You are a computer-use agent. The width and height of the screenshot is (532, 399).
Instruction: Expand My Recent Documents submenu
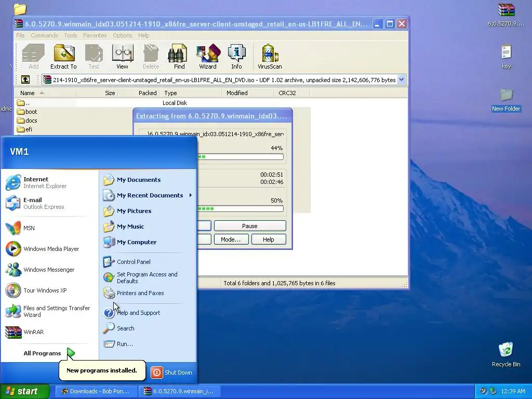[148, 195]
